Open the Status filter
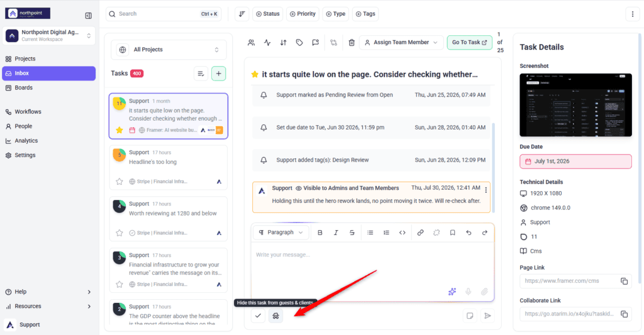This screenshot has width=644, height=335. [268, 14]
